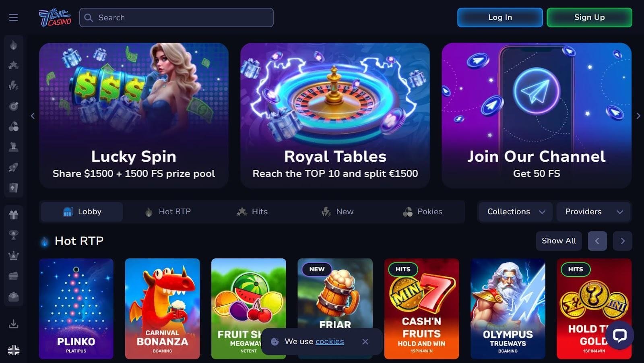Select the Pokies tab
Viewport: 644px width, 363px height.
pyautogui.click(x=423, y=212)
